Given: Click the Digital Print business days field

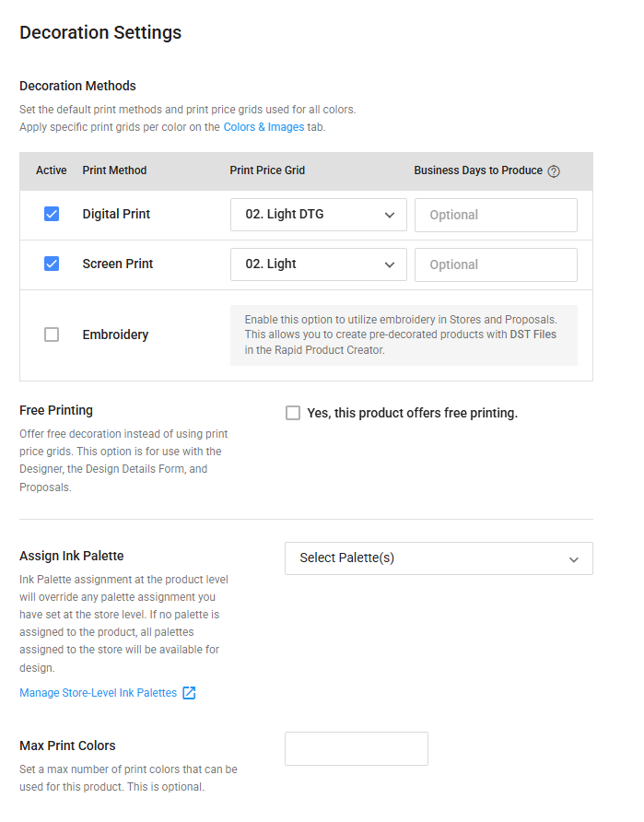Looking at the screenshot, I should pyautogui.click(x=496, y=215).
